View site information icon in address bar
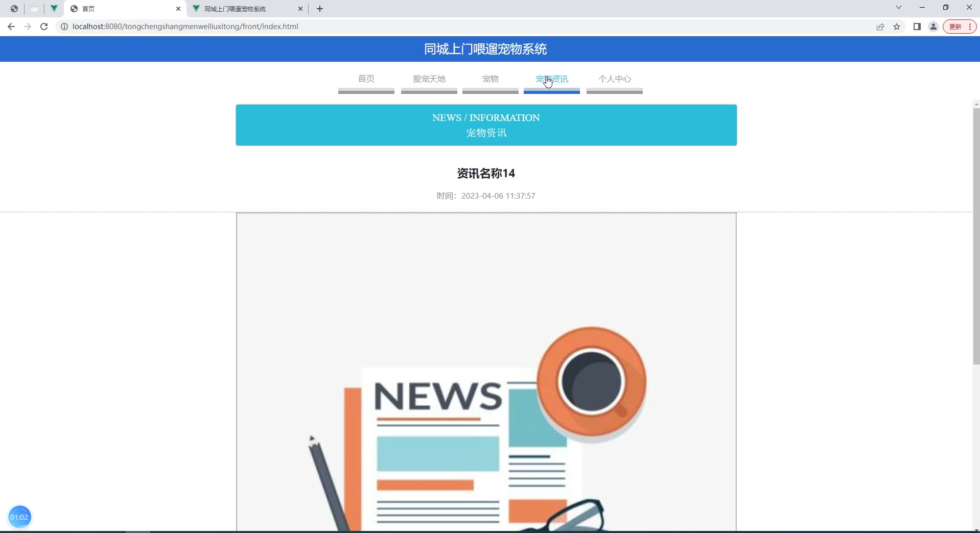Screen dimensions: 980x533 [x=64, y=27]
